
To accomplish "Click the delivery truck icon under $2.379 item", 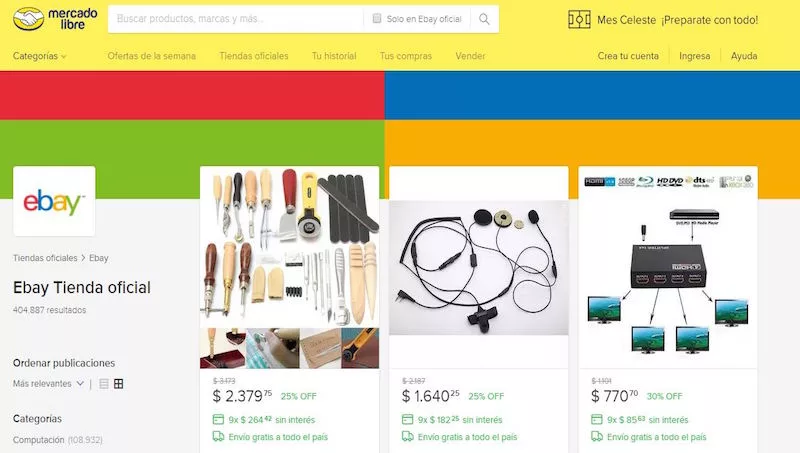I will point(218,437).
